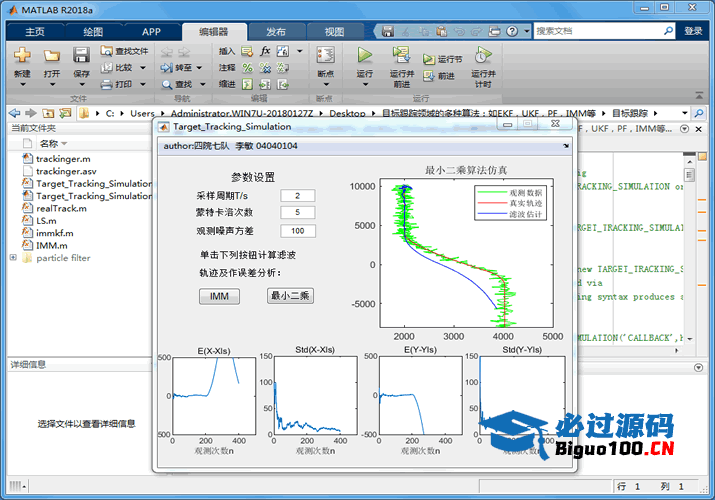Image resolution: width=715 pixels, height=500 pixels.
Task: Switch to the 主页 tab
Action: tap(35, 31)
